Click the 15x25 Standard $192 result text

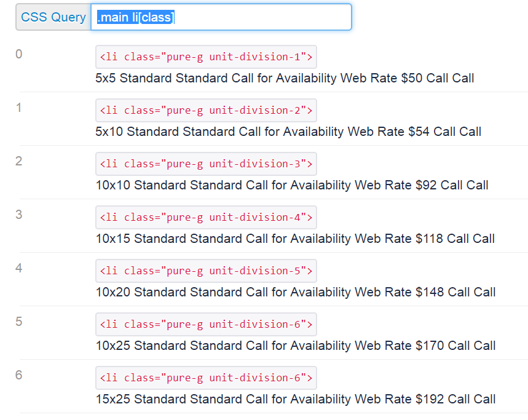[296, 399]
